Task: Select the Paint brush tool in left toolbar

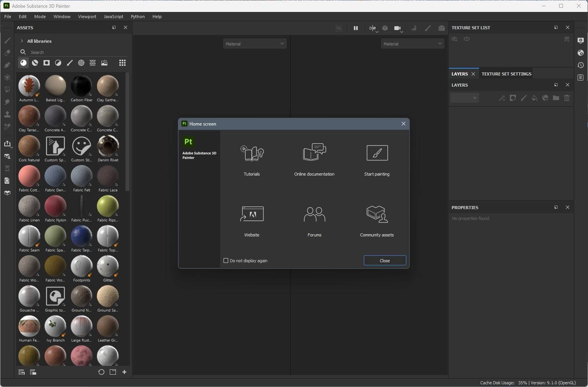Action: (7, 40)
